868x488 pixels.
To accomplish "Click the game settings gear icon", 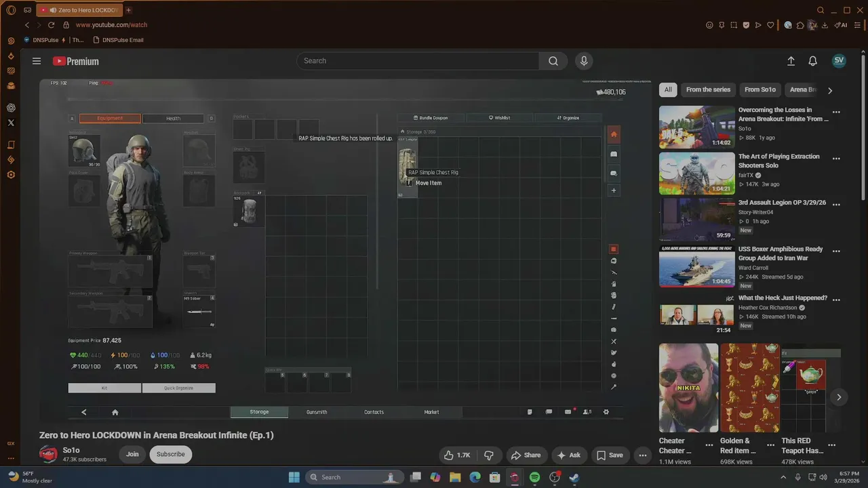I will click(606, 412).
